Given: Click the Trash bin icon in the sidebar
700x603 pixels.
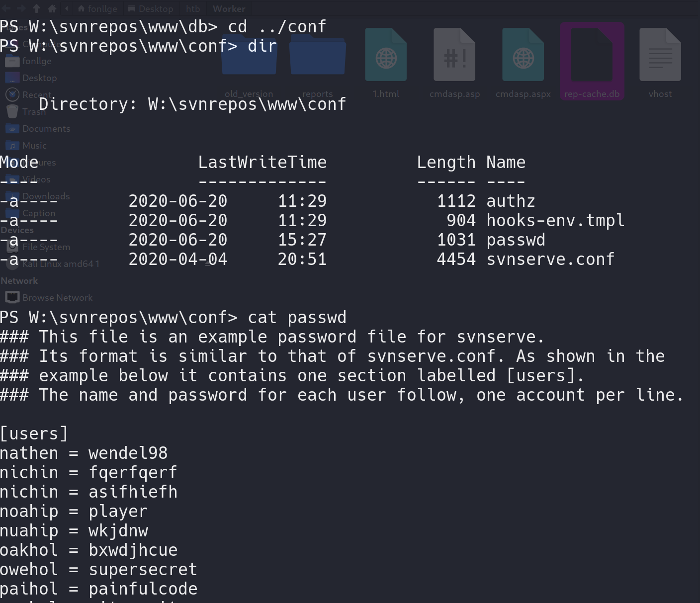Looking at the screenshot, I should [12, 111].
